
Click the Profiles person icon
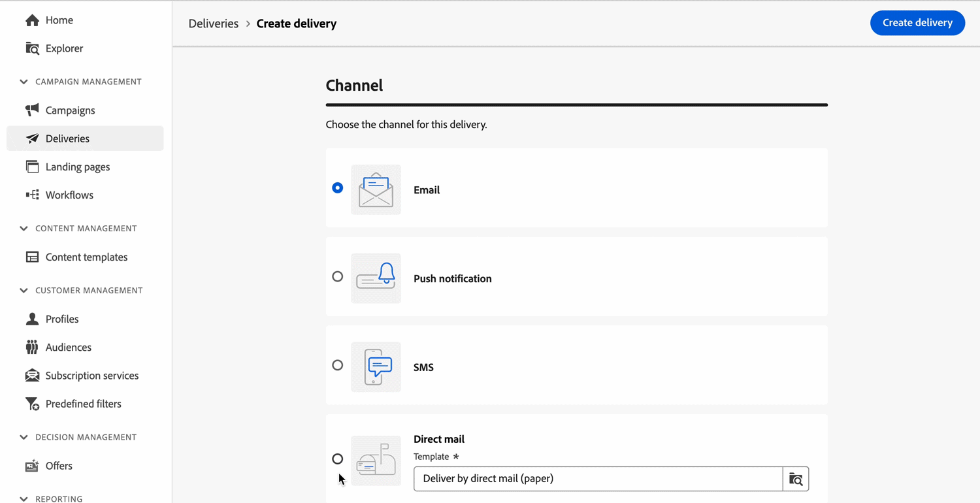pyautogui.click(x=32, y=319)
